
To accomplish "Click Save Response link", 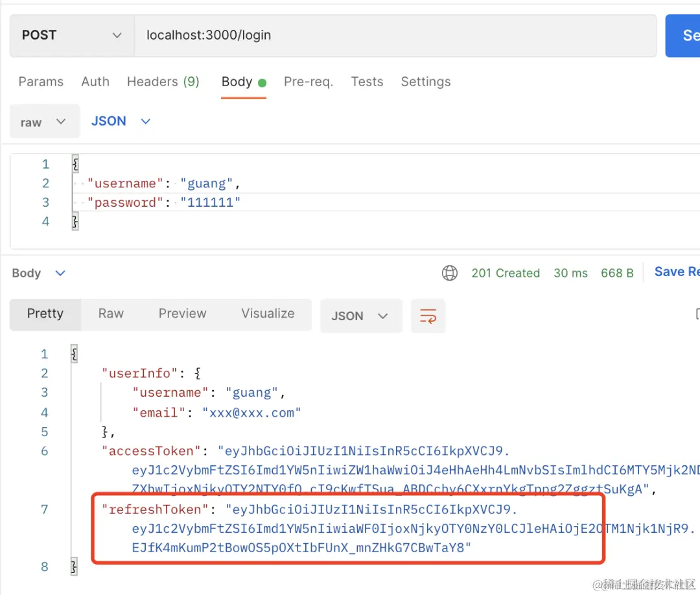I will tap(677, 272).
